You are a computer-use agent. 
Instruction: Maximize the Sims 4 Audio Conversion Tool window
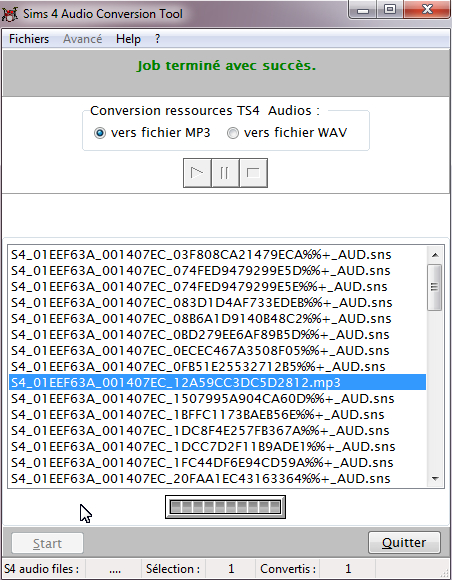click(390, 10)
